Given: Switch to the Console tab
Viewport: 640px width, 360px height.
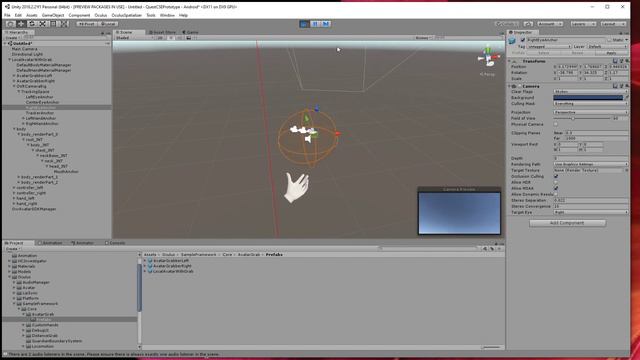Looking at the screenshot, I should [x=115, y=243].
